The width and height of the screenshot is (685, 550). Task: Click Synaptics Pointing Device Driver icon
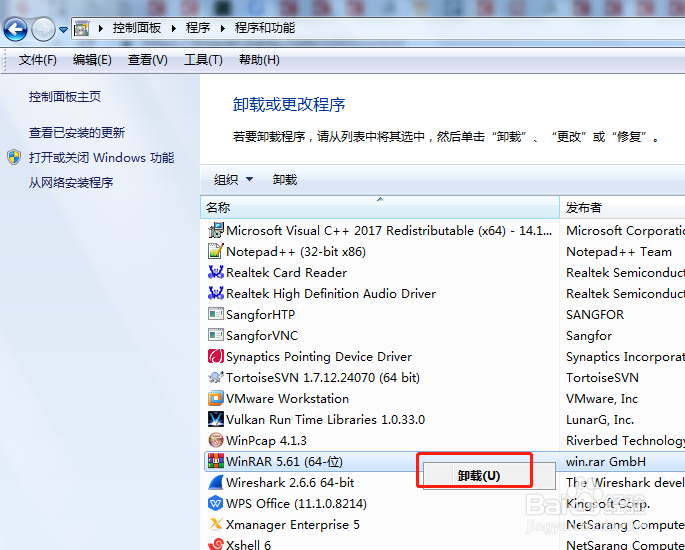215,356
